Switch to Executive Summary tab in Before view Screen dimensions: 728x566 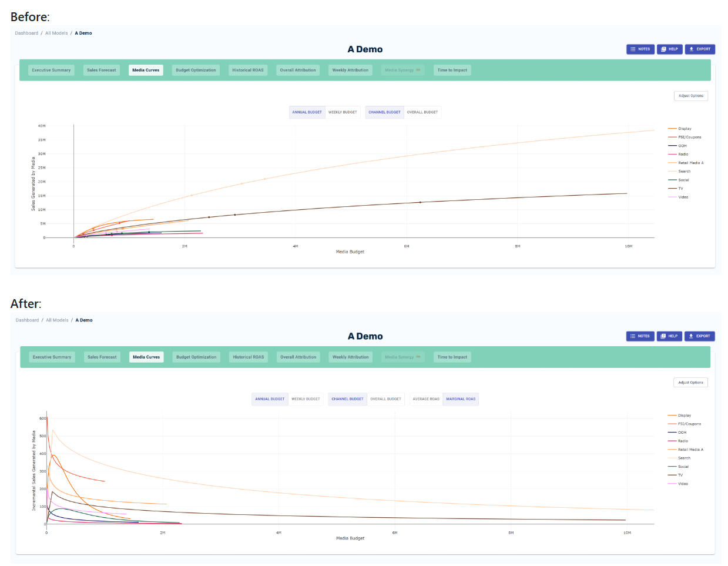click(x=51, y=70)
